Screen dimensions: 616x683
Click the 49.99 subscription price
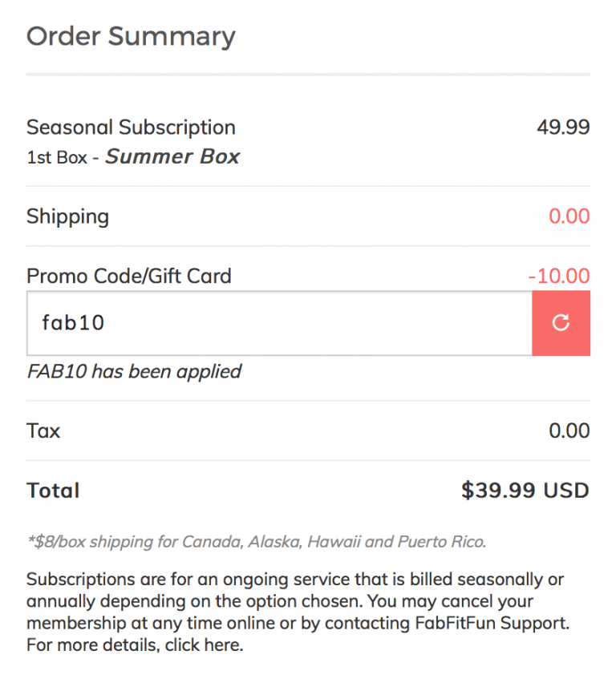(x=563, y=127)
